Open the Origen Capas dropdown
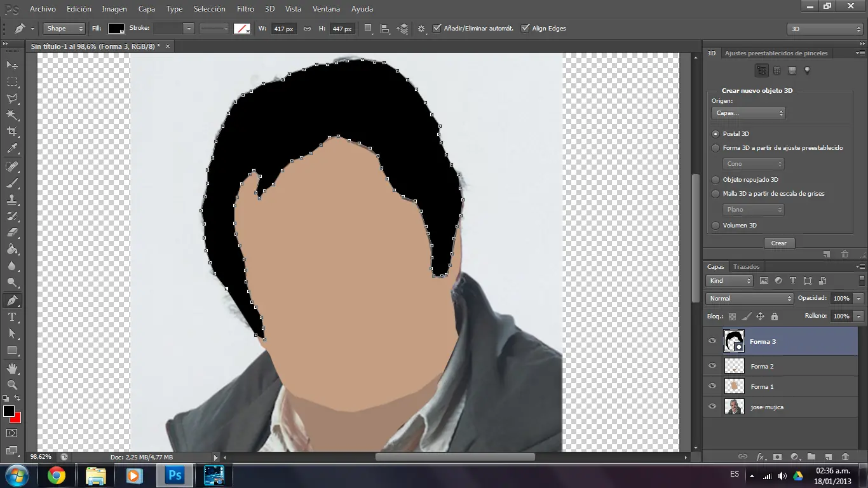This screenshot has width=868, height=488. [749, 113]
